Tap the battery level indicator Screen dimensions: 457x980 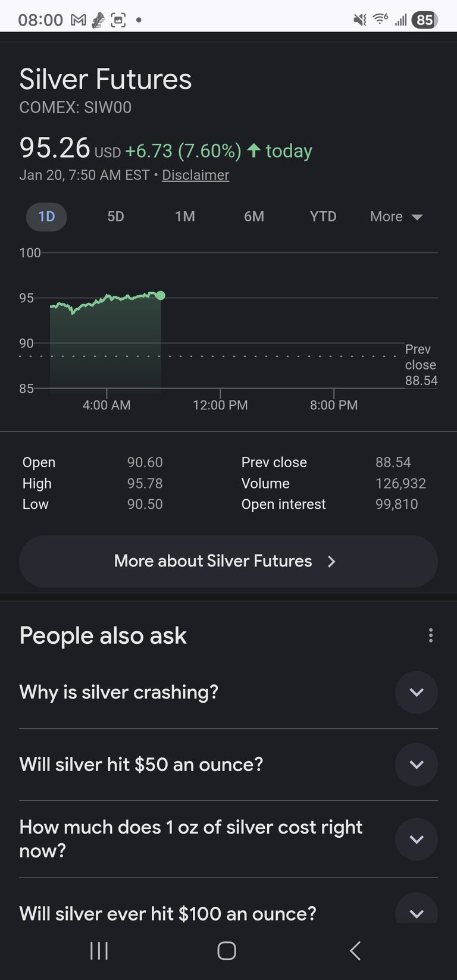pyautogui.click(x=424, y=20)
